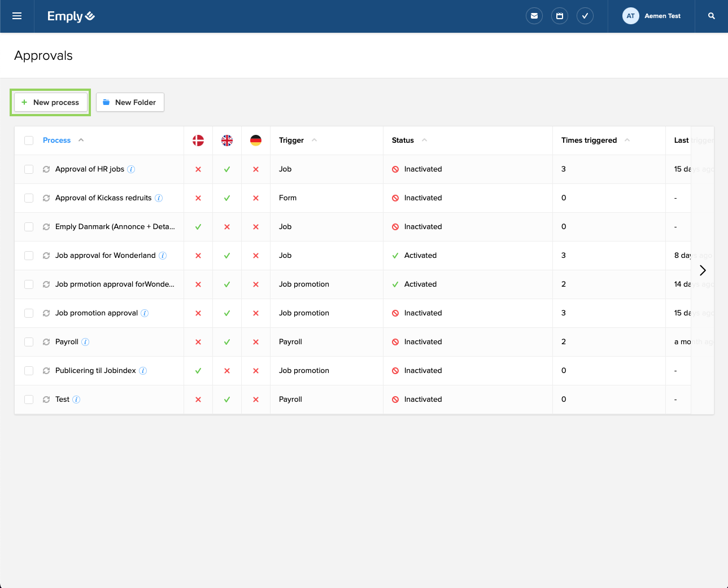Viewport: 728px width, 588px height.
Task: Click the German flag column header
Action: [x=256, y=141]
